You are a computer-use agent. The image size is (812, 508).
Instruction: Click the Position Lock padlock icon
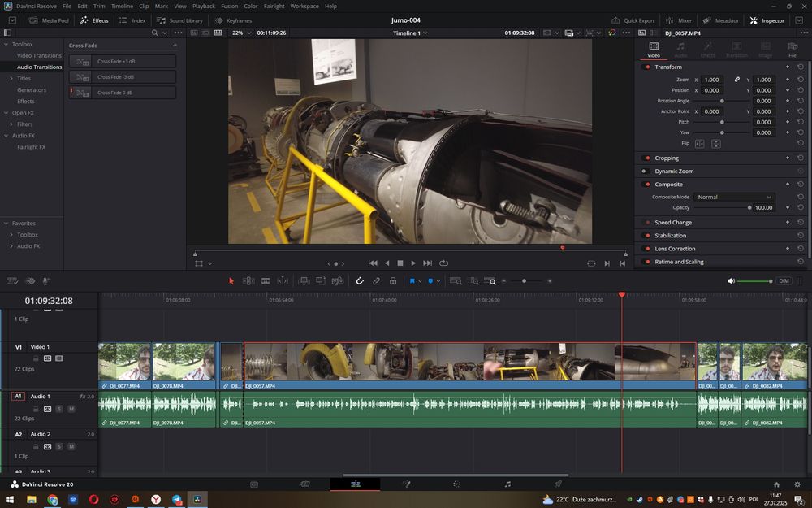[x=393, y=280]
